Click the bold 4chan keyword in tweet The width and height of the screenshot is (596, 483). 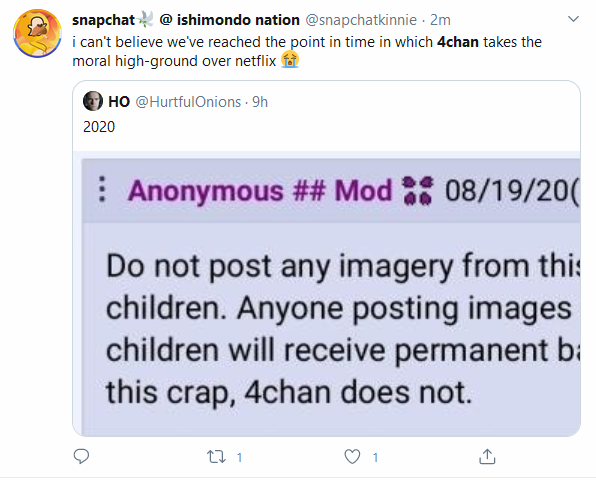[458, 42]
